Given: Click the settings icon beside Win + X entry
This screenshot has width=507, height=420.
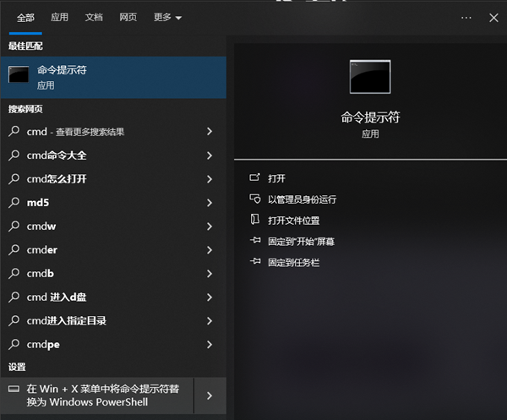Looking at the screenshot, I should 14,389.
